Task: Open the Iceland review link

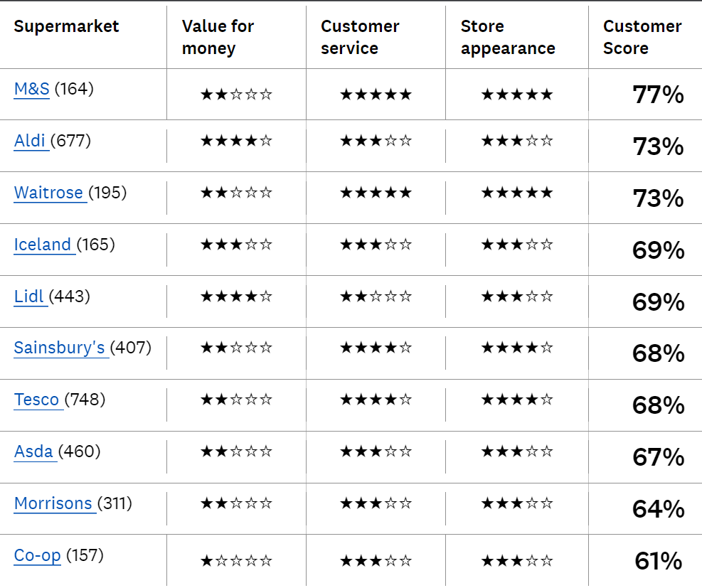Action: [x=43, y=245]
